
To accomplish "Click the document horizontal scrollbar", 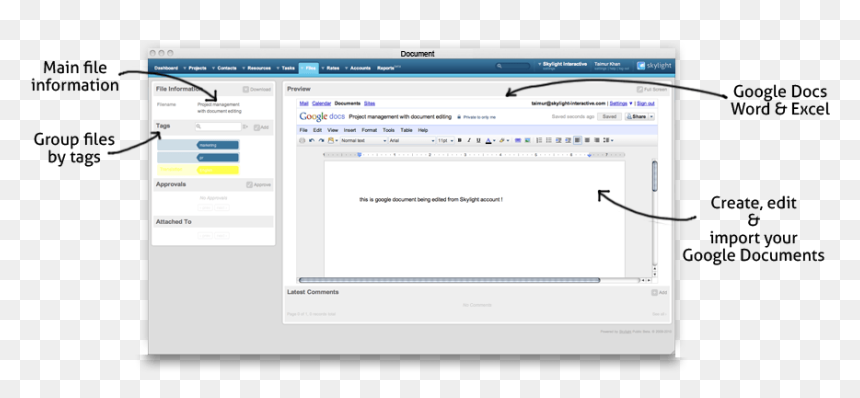I will 450,280.
